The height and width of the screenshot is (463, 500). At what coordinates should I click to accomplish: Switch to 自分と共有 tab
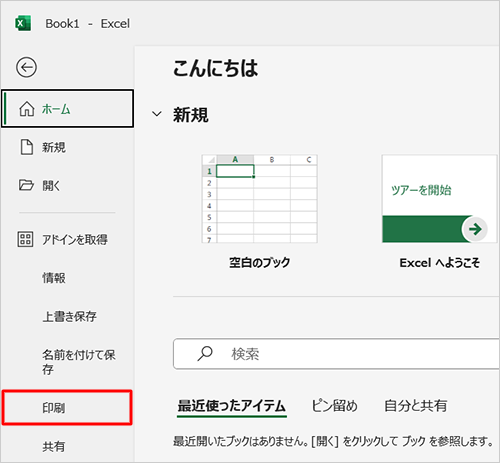click(x=415, y=406)
